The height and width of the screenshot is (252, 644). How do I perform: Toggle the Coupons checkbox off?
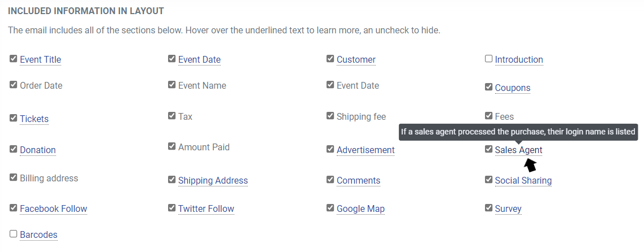click(x=488, y=87)
